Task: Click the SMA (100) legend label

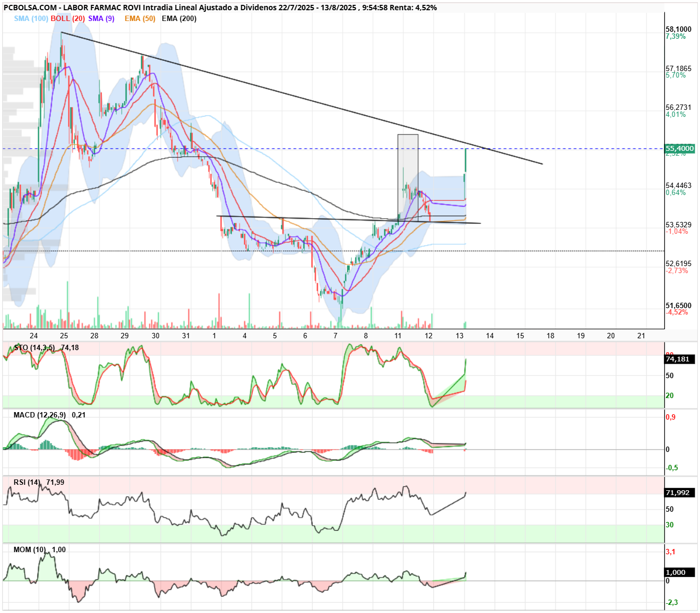Action: (31, 18)
